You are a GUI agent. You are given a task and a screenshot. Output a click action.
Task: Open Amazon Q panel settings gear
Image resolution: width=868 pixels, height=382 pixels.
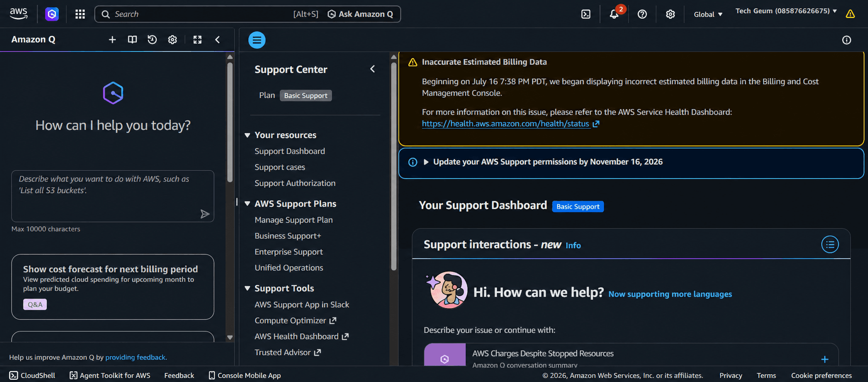(x=172, y=39)
